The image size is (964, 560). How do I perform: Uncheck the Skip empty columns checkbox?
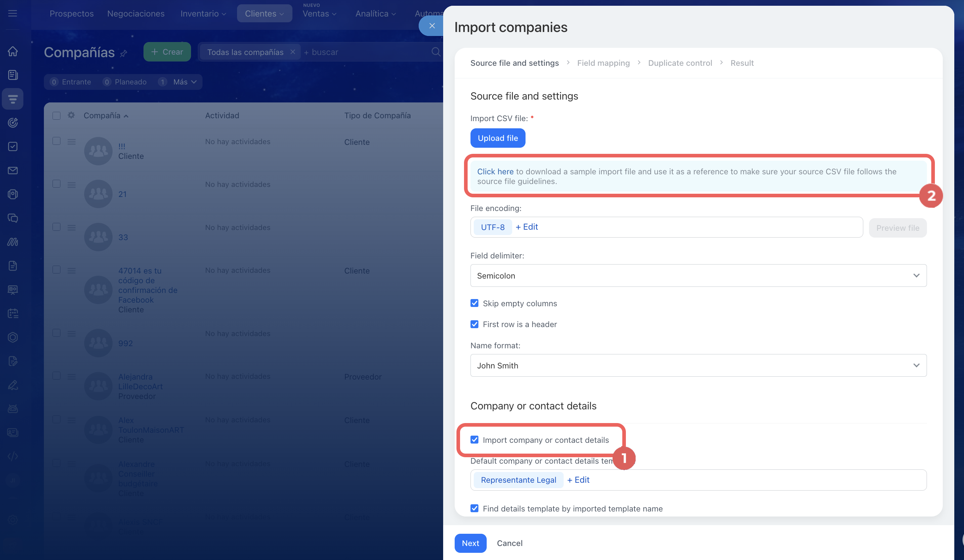click(x=474, y=303)
